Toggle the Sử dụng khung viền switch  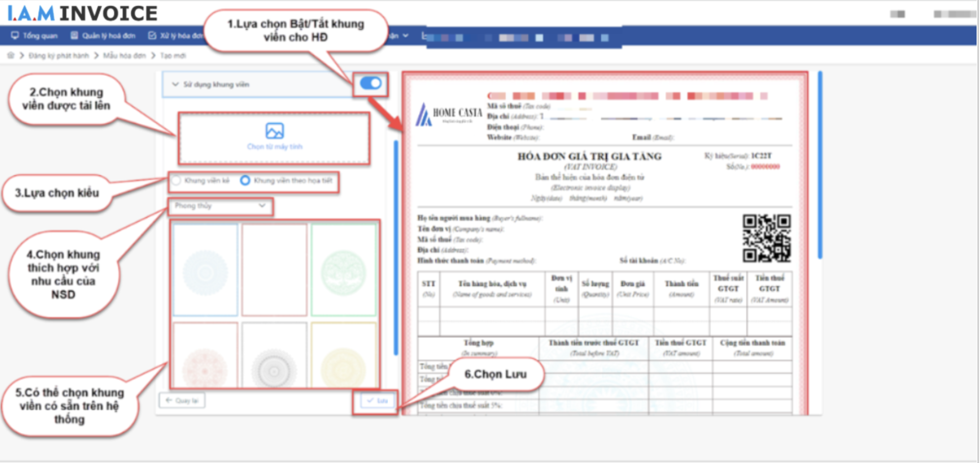pyautogui.click(x=371, y=84)
